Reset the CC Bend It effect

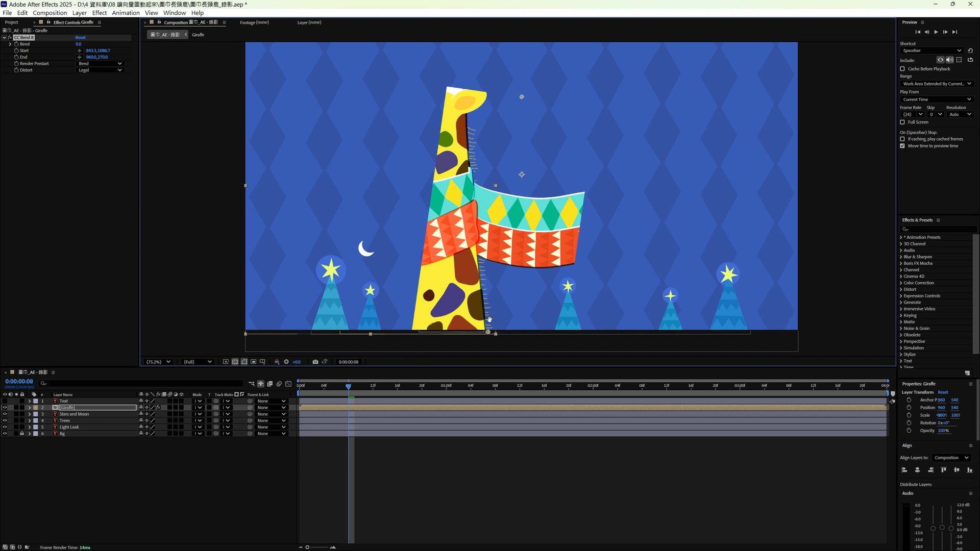click(x=80, y=38)
